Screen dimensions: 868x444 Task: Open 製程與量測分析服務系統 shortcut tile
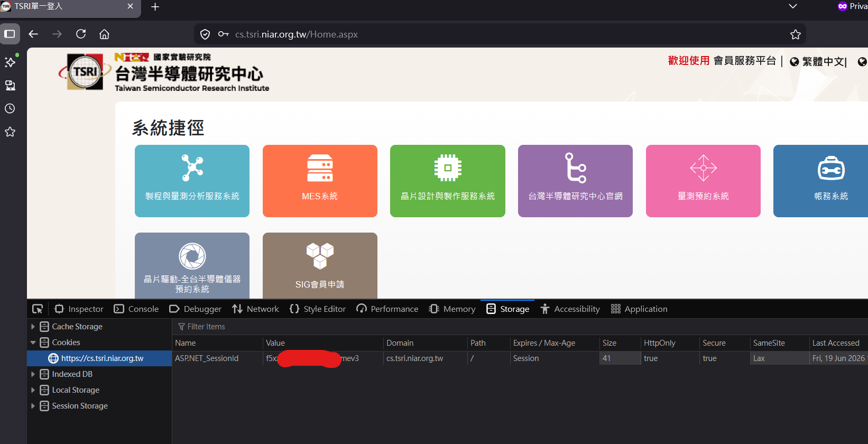pos(192,181)
